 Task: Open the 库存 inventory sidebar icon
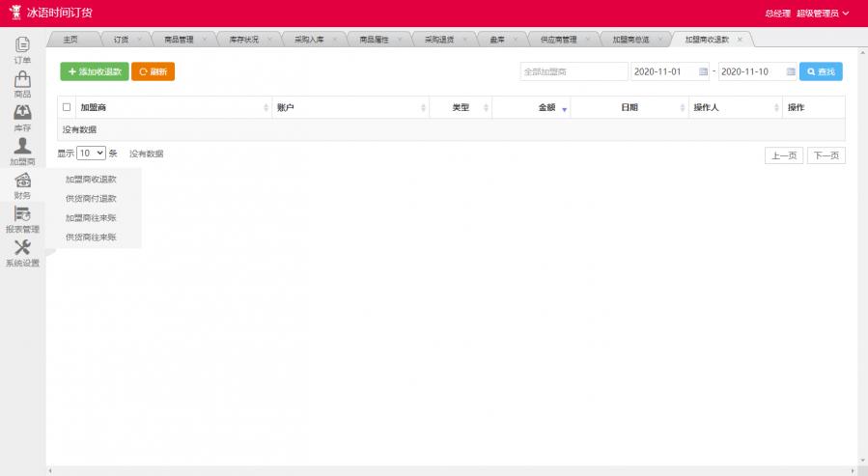(x=22, y=113)
